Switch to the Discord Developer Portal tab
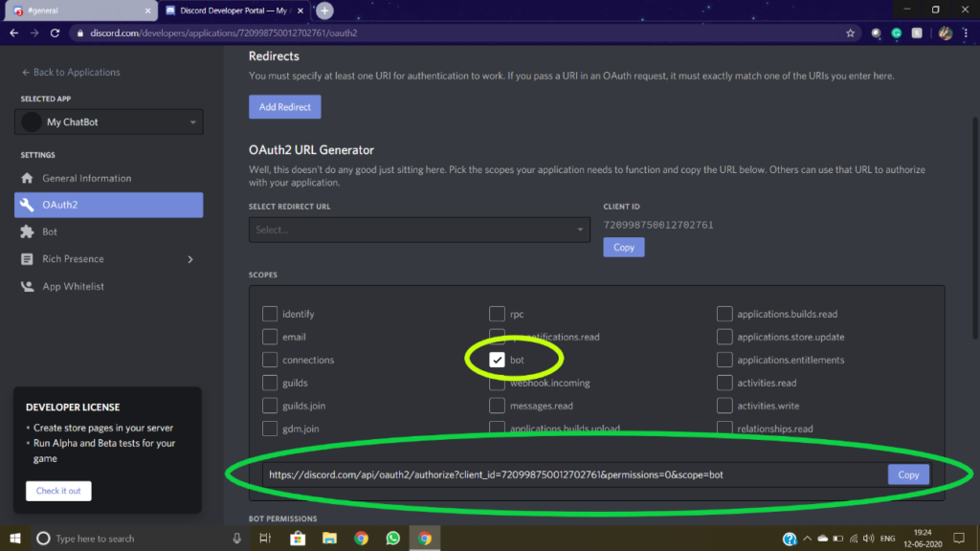Viewport: 980px width, 551px height. [233, 11]
